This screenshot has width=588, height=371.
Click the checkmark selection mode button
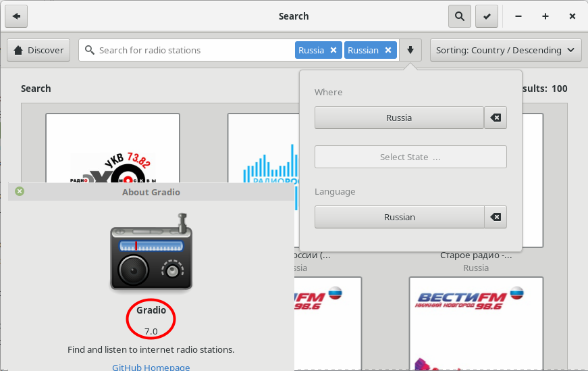[x=487, y=16]
